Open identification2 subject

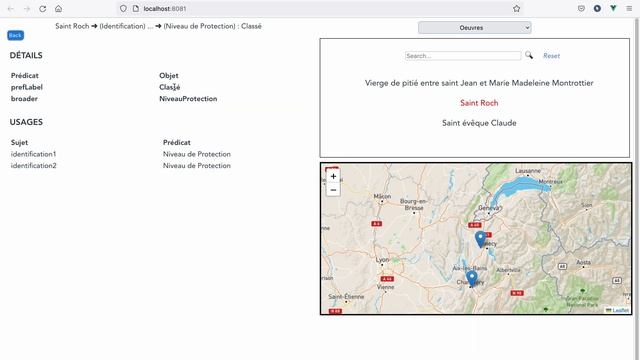coord(33,166)
